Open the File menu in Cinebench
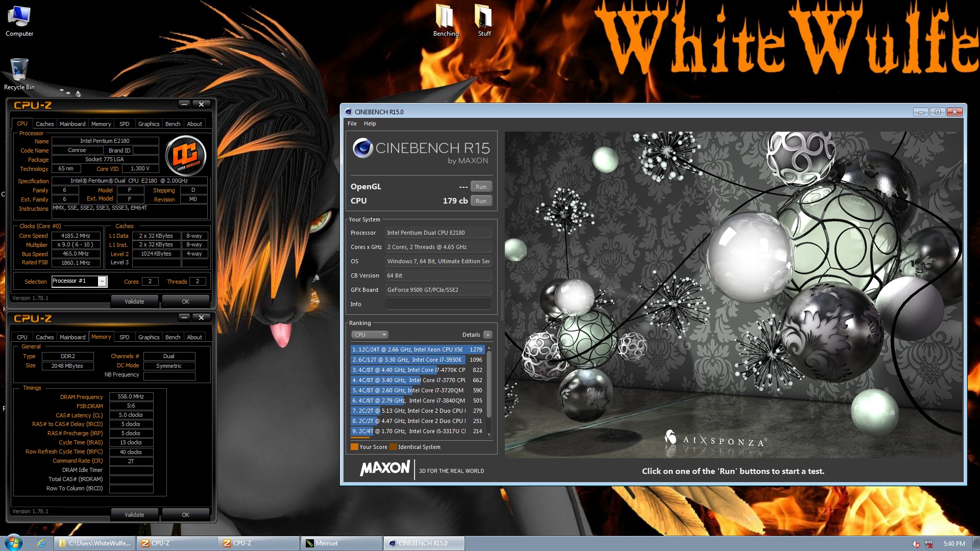980x551 pixels. (352, 123)
